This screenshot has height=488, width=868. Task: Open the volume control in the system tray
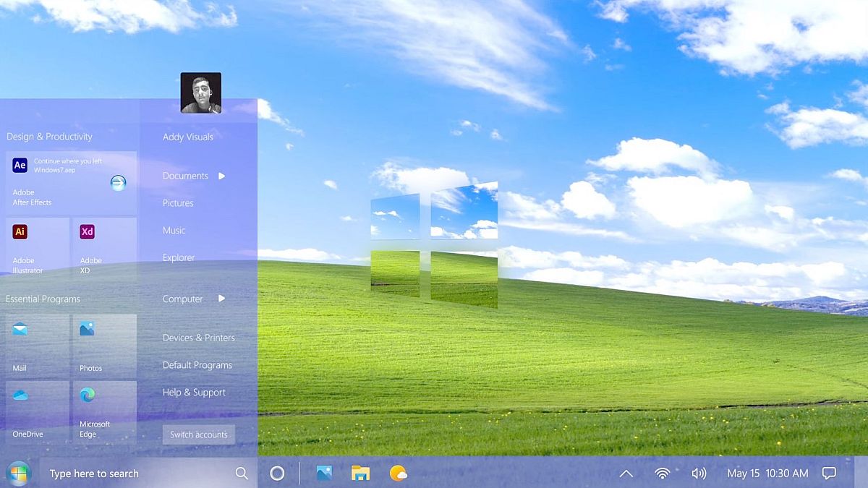tap(699, 474)
